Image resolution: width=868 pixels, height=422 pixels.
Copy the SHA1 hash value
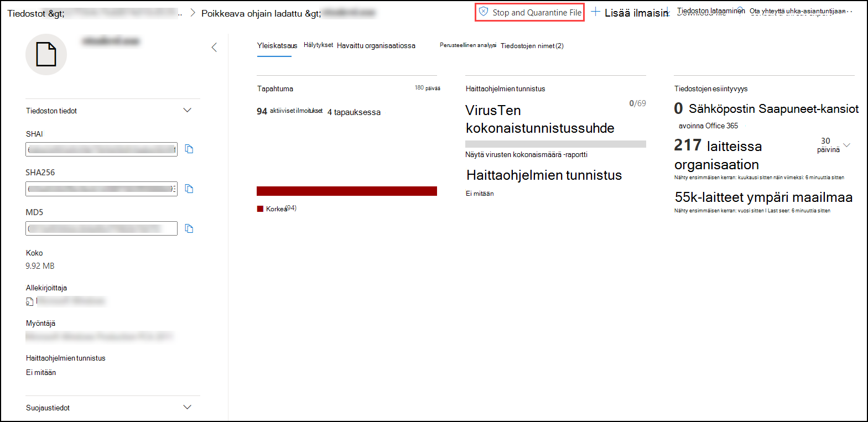click(189, 149)
